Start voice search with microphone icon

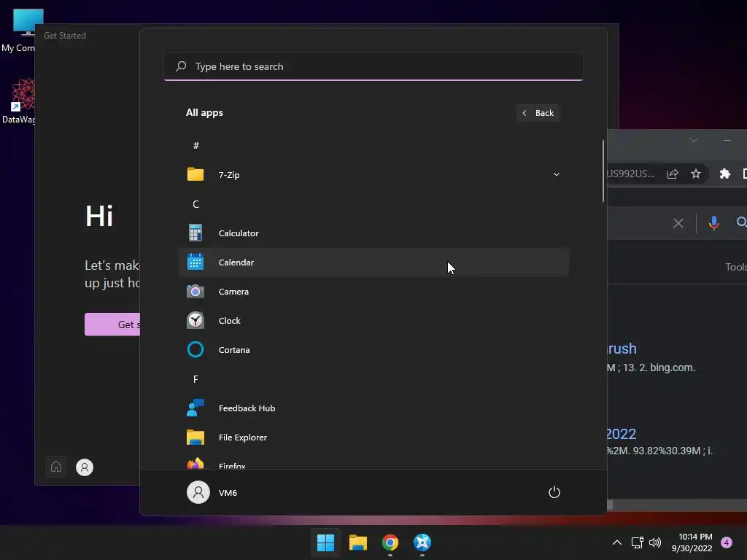713,222
